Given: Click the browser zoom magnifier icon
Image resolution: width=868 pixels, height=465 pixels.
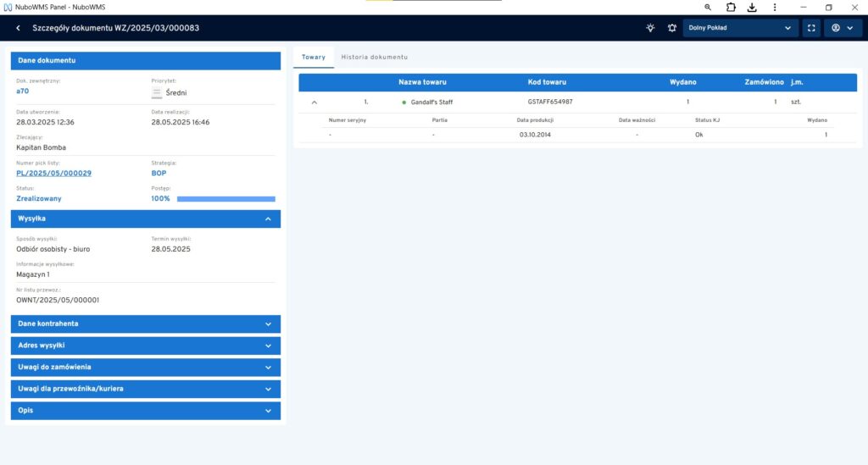Looking at the screenshot, I should coord(708,7).
